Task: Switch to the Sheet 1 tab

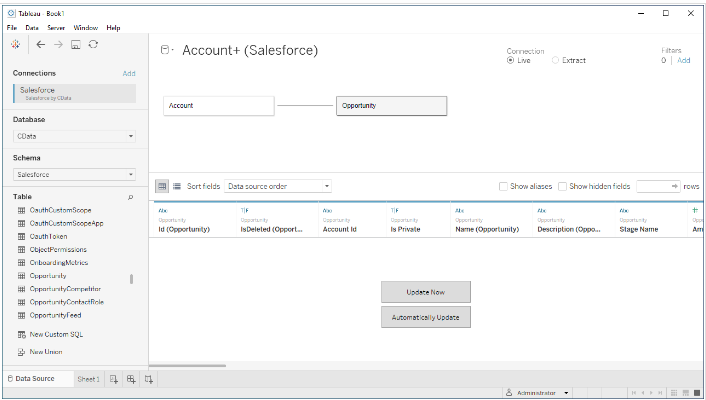Action: pos(89,379)
